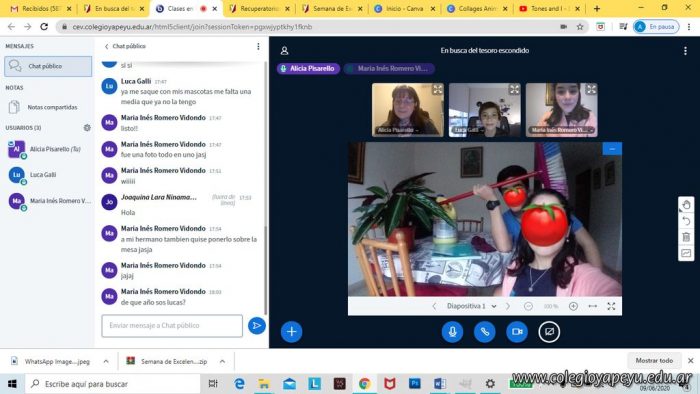The height and width of the screenshot is (394, 700).
Task: Switch to the Inicio - Canva tab
Action: pyautogui.click(x=404, y=8)
